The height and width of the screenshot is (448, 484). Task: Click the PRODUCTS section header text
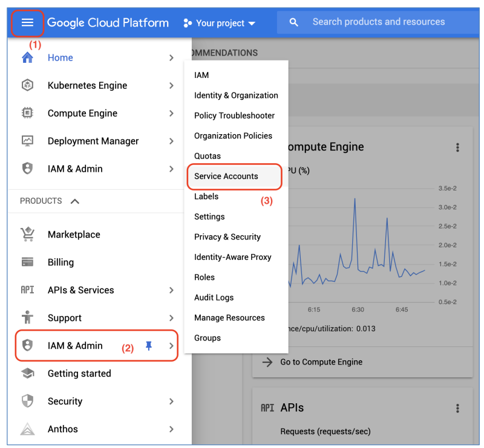coord(41,201)
